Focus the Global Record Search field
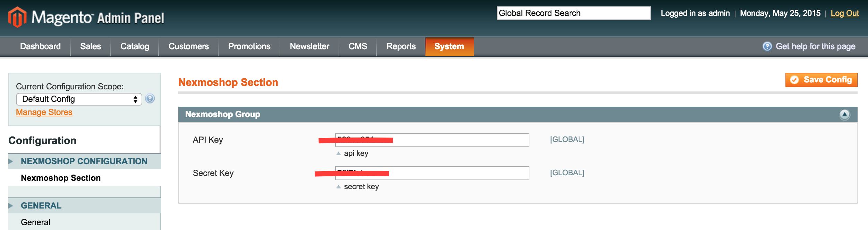Screen dimensions: 868x230 pyautogui.click(x=573, y=13)
